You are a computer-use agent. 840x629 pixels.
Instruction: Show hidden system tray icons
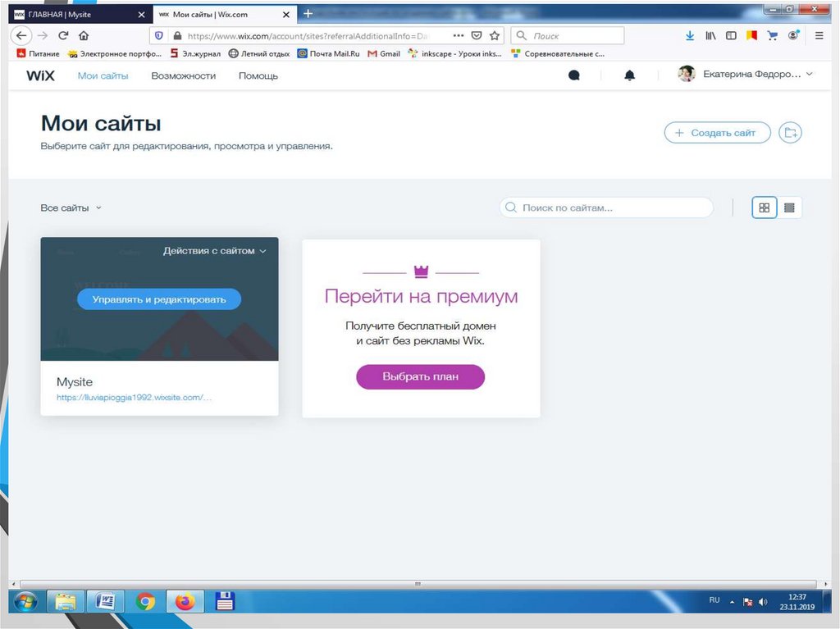click(733, 602)
